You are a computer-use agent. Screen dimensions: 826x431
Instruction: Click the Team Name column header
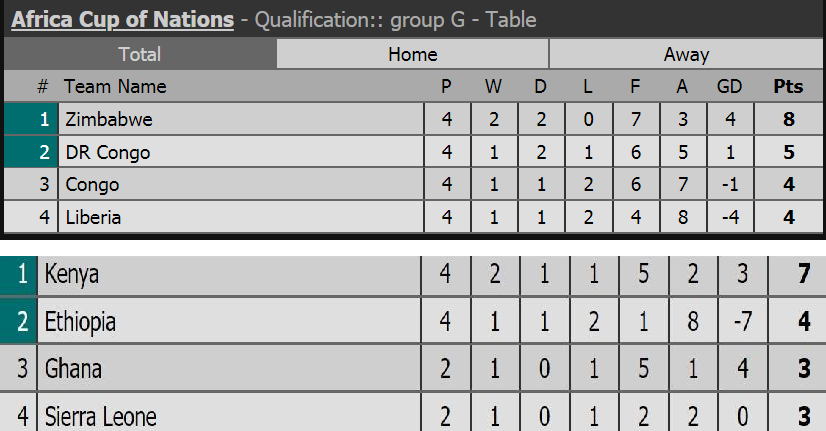pyautogui.click(x=115, y=86)
